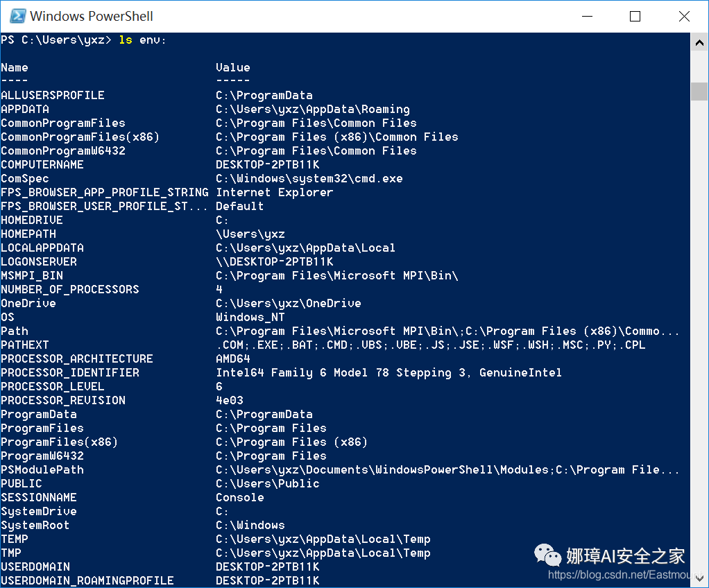This screenshot has height=588, width=709.
Task: Click the MSMPI_BIN variable name
Action: (32, 276)
